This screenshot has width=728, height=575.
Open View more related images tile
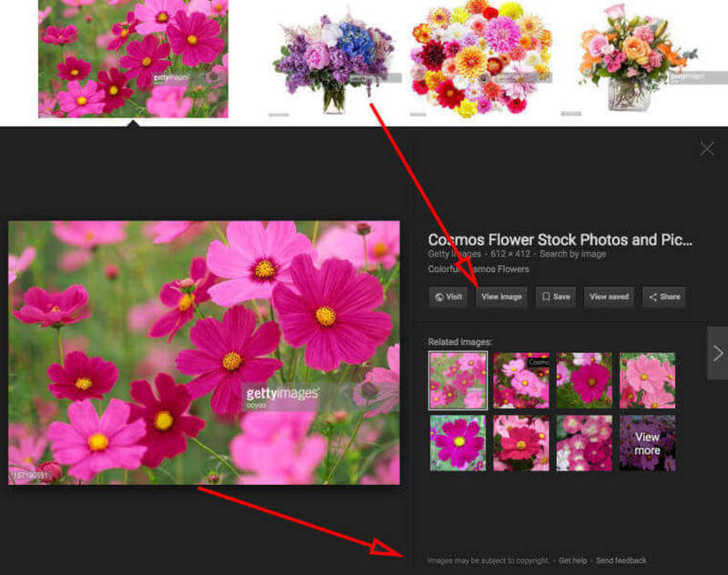pyautogui.click(x=647, y=443)
